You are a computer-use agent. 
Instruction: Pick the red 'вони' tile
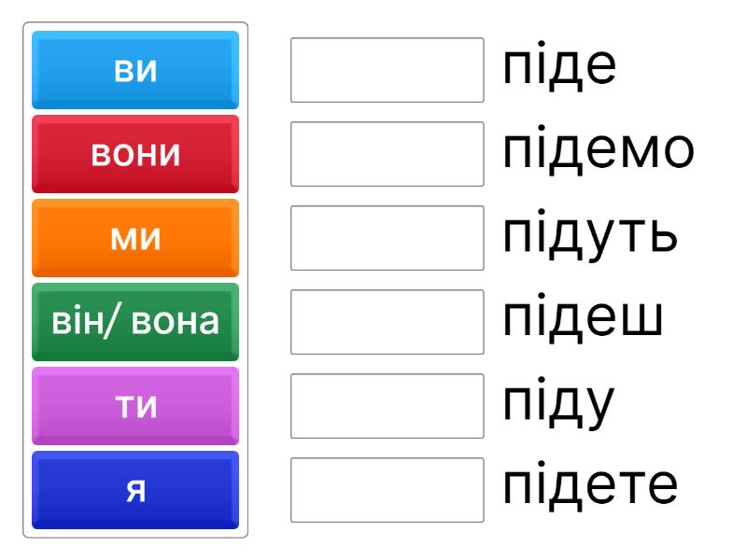click(x=135, y=154)
